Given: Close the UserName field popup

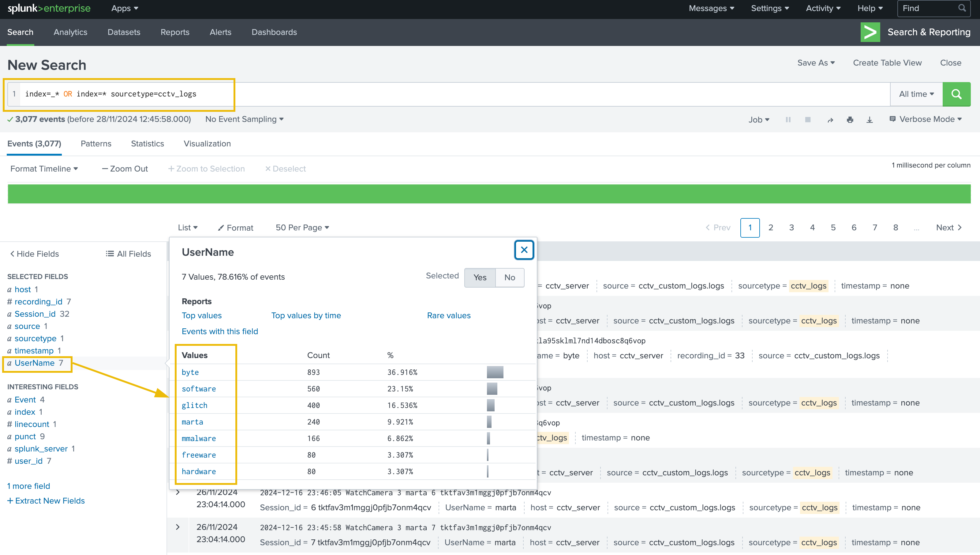Looking at the screenshot, I should [524, 250].
